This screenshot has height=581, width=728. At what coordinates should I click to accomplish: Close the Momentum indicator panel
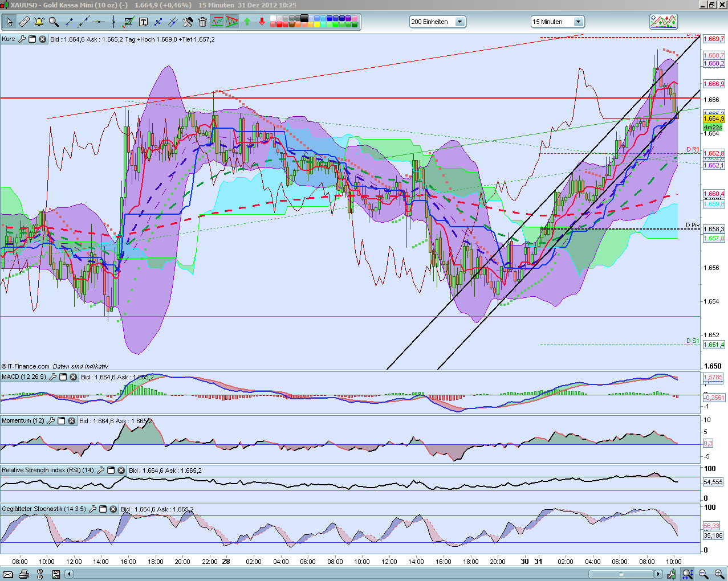click(x=72, y=420)
